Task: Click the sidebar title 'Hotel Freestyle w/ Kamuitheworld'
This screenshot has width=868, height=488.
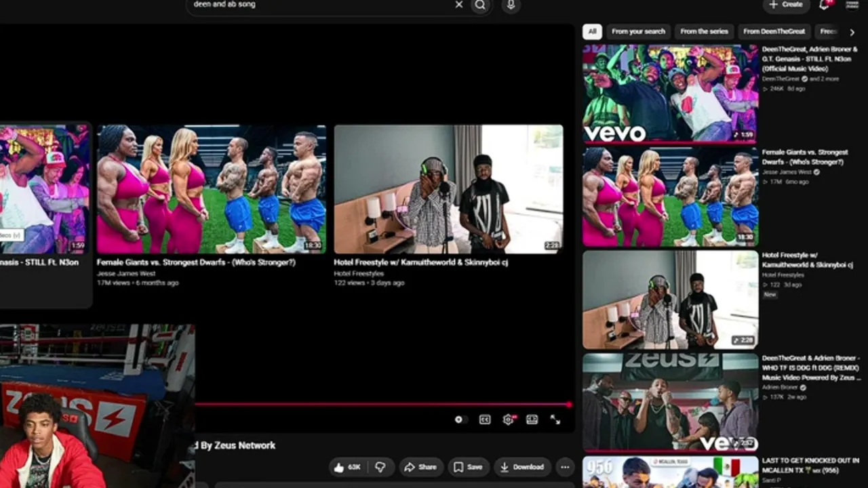Action: click(808, 260)
